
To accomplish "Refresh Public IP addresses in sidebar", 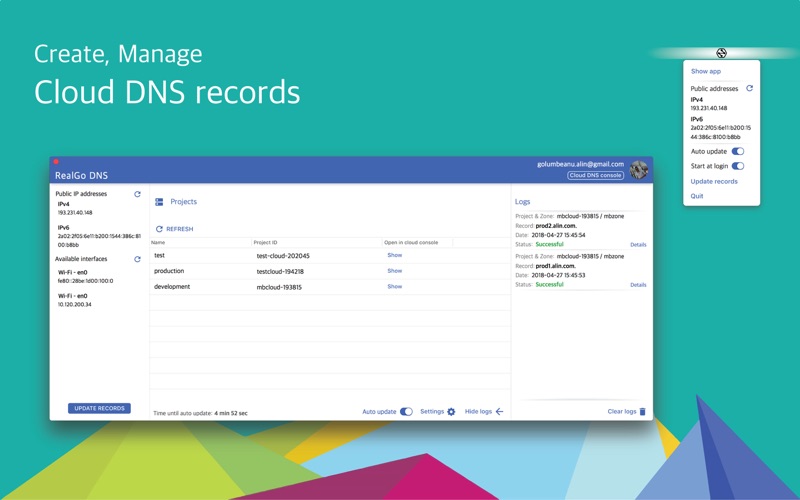I will pos(137,194).
